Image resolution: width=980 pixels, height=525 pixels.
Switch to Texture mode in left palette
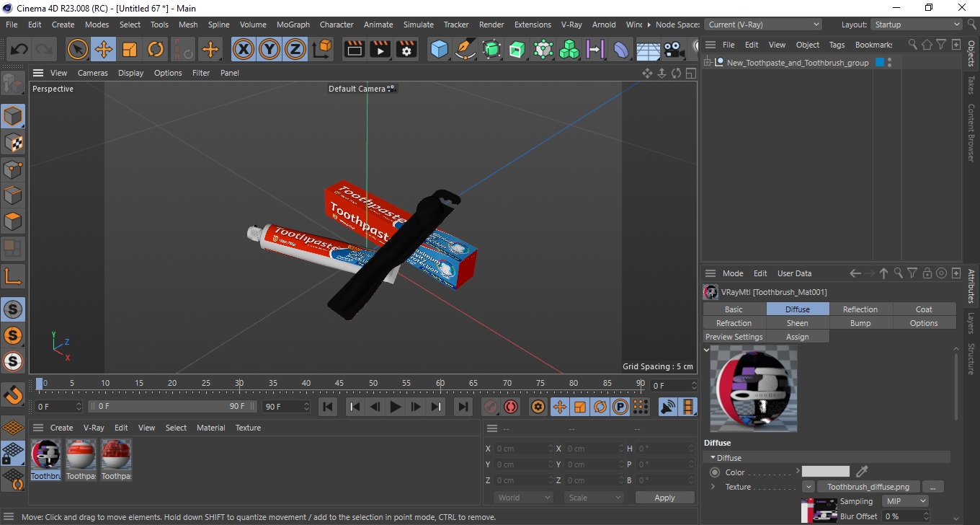(13, 143)
